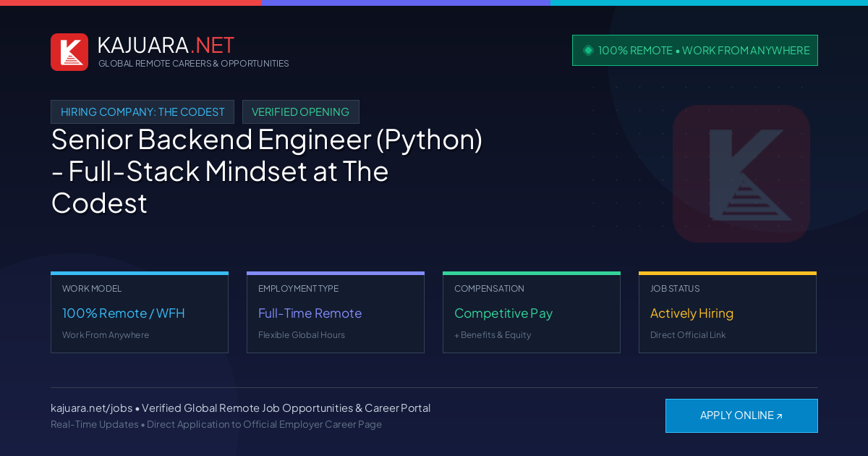
Task: Click the '+ Benefits & Equity' text
Action: [x=493, y=335]
